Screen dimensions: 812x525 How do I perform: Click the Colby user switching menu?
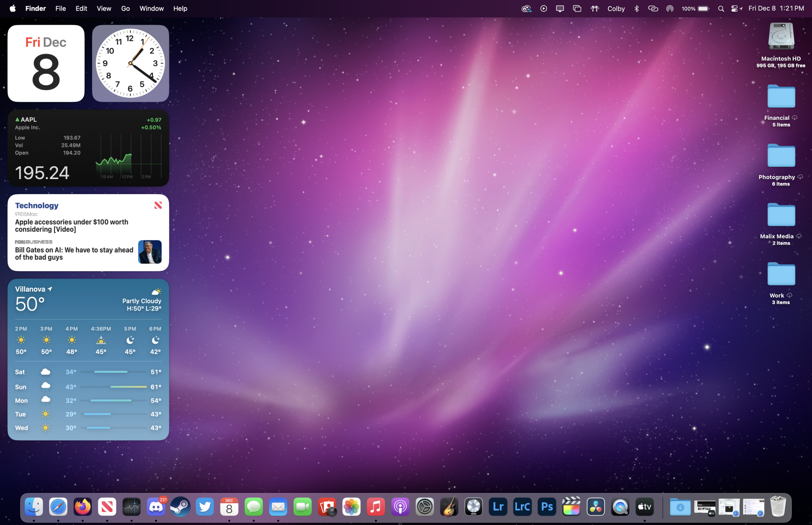616,9
